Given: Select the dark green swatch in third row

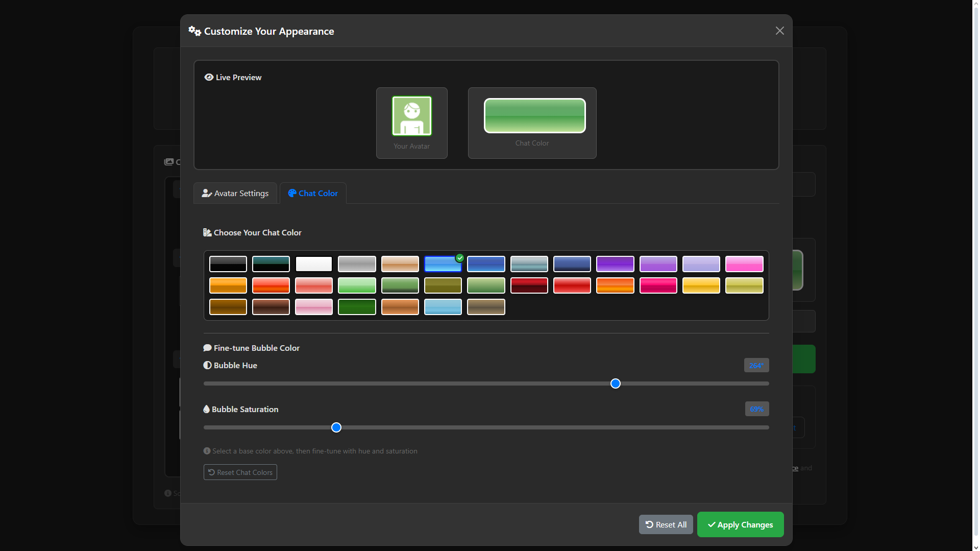Looking at the screenshot, I should click(x=357, y=307).
